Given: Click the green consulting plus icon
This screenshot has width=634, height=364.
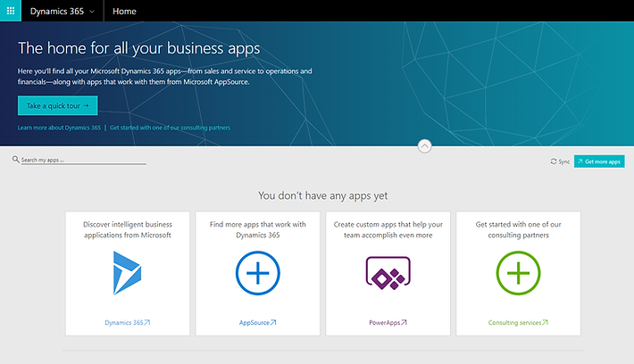Looking at the screenshot, I should 518,273.
